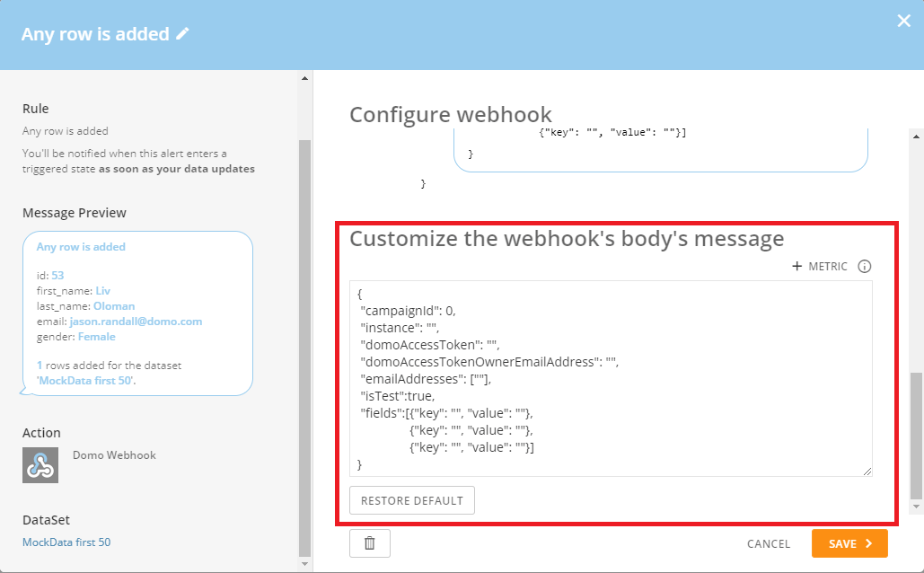Viewport: 924px width, 573px height.
Task: Close the alert dialog with the X
Action: 903,22
